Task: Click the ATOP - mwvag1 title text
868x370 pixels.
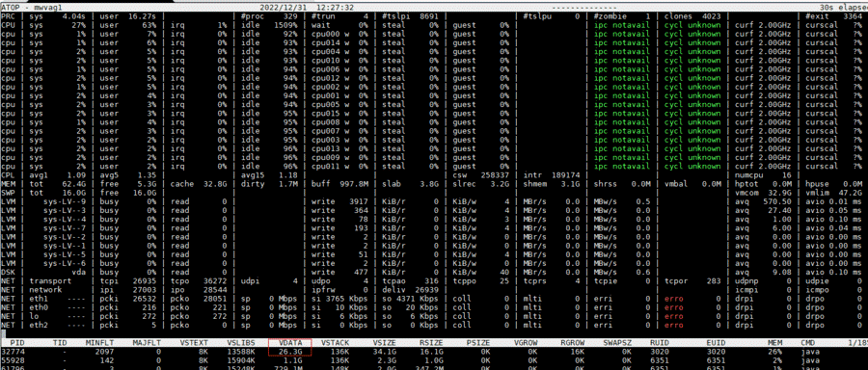Action: (x=25, y=9)
